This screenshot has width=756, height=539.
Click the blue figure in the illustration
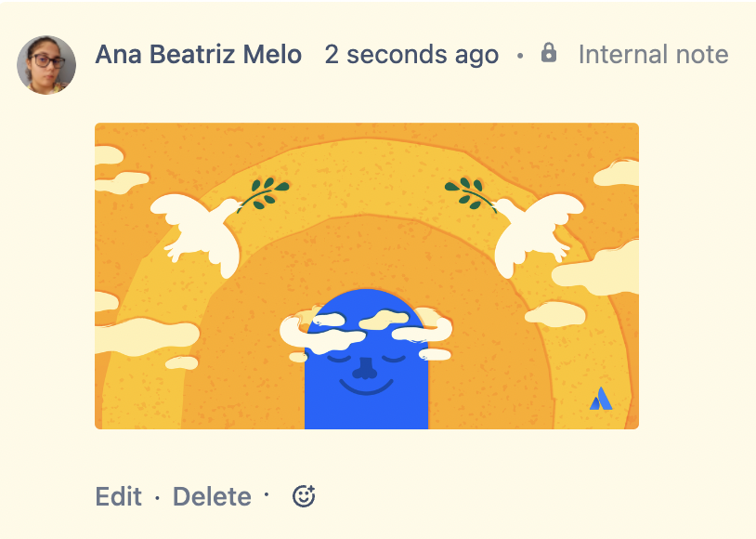tap(367, 381)
